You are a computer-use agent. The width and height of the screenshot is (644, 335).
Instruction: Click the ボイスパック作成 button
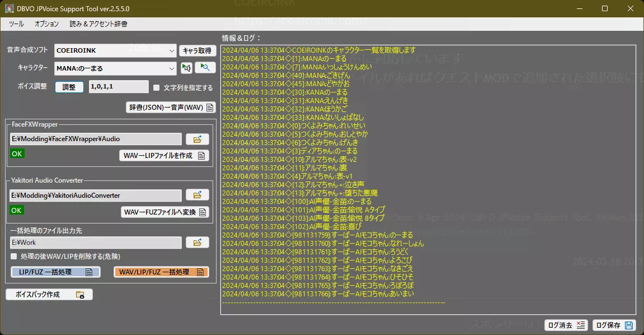49,295
